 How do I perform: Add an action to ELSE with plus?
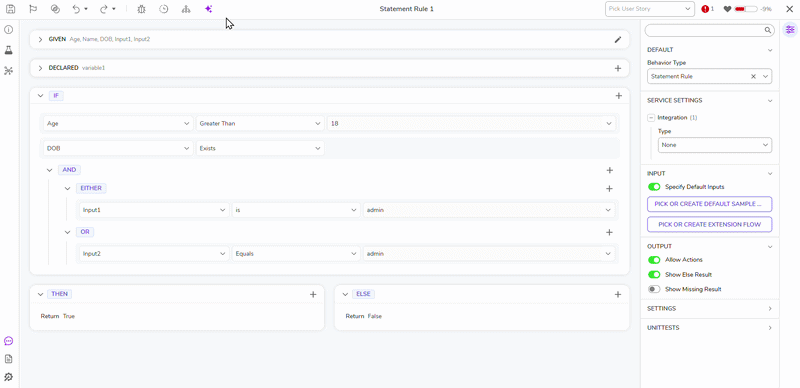618,294
